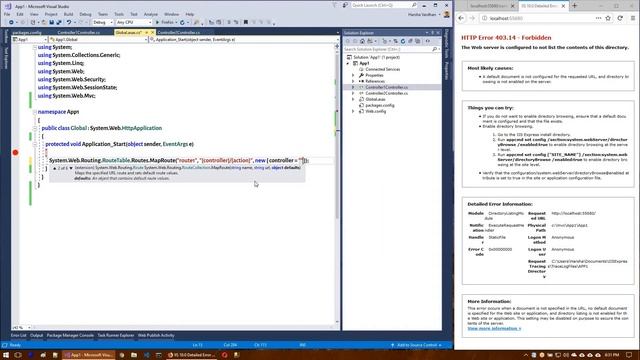Open the Analyze menu

click(x=151, y=14)
